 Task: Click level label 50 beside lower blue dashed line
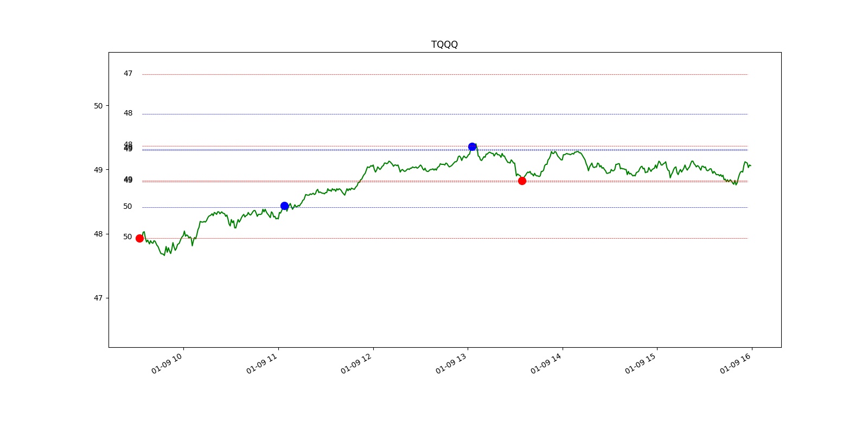tap(127, 206)
